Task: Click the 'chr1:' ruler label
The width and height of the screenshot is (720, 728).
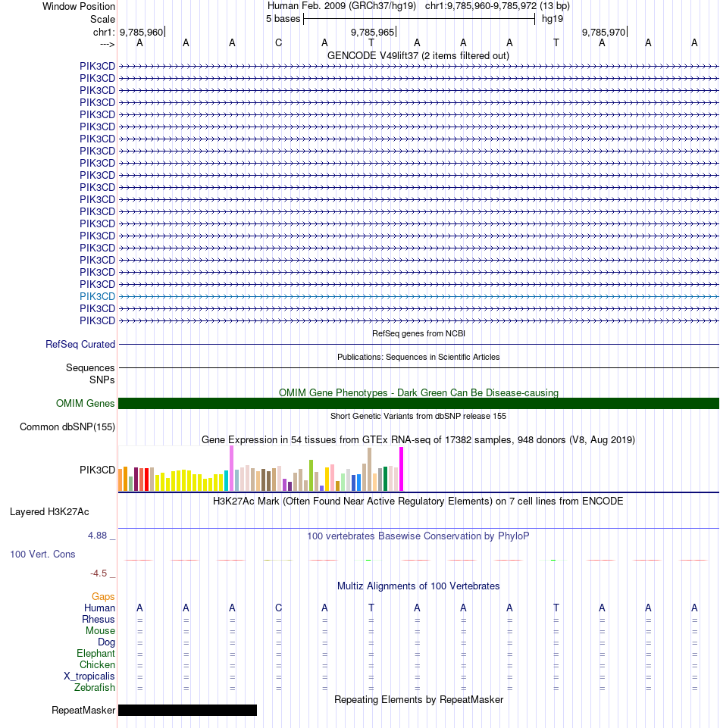Action: point(104,32)
